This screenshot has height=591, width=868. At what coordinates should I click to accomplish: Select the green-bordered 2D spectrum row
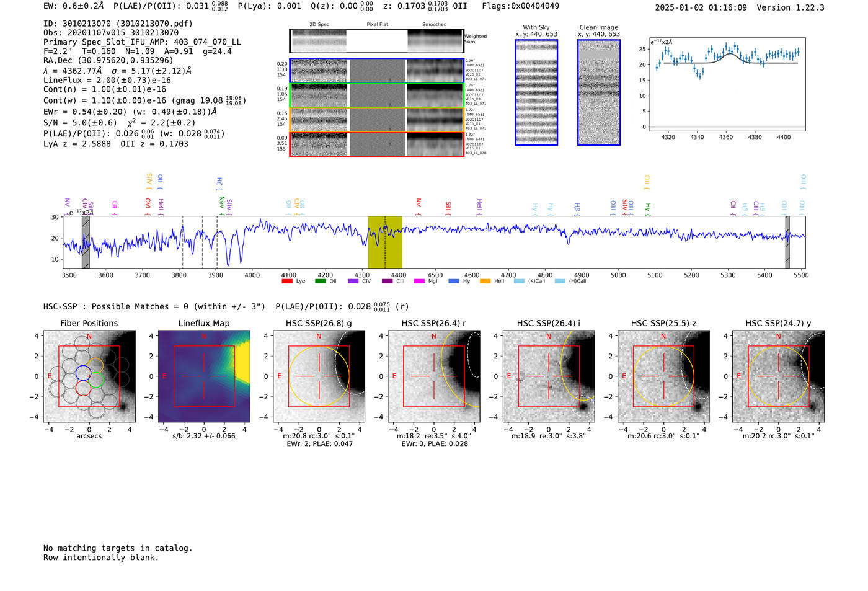[377, 96]
